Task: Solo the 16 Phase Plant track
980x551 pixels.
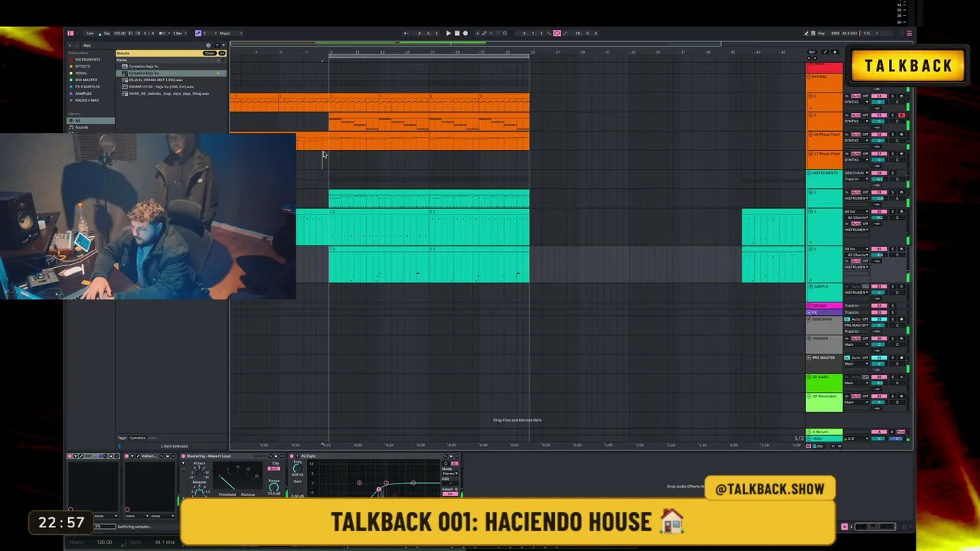Action: pos(893,135)
